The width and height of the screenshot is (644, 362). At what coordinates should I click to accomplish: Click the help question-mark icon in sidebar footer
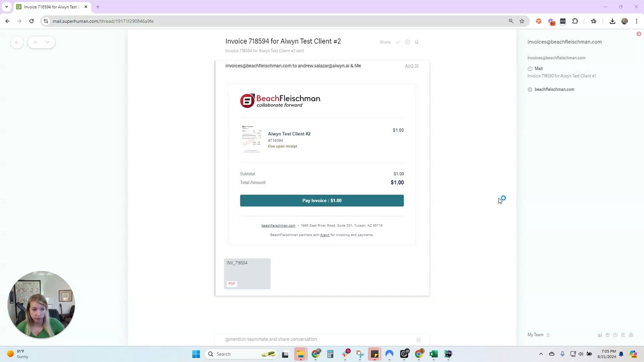615,335
